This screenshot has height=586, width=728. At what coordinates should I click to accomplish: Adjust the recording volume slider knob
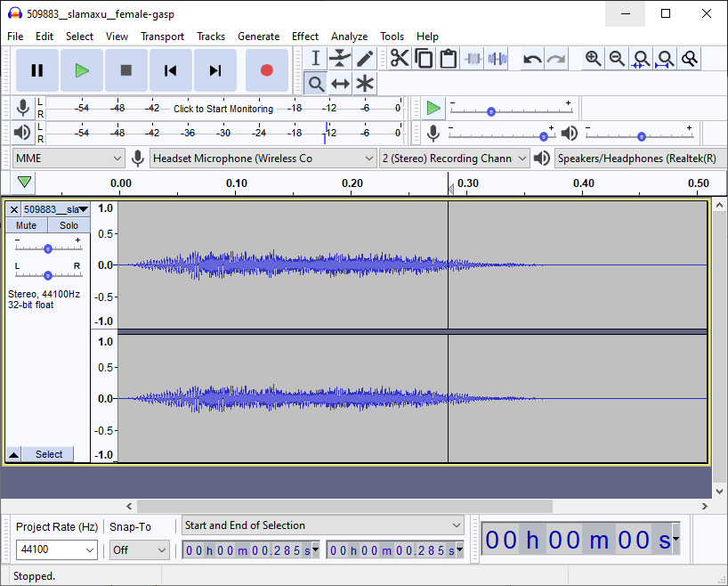pos(544,136)
